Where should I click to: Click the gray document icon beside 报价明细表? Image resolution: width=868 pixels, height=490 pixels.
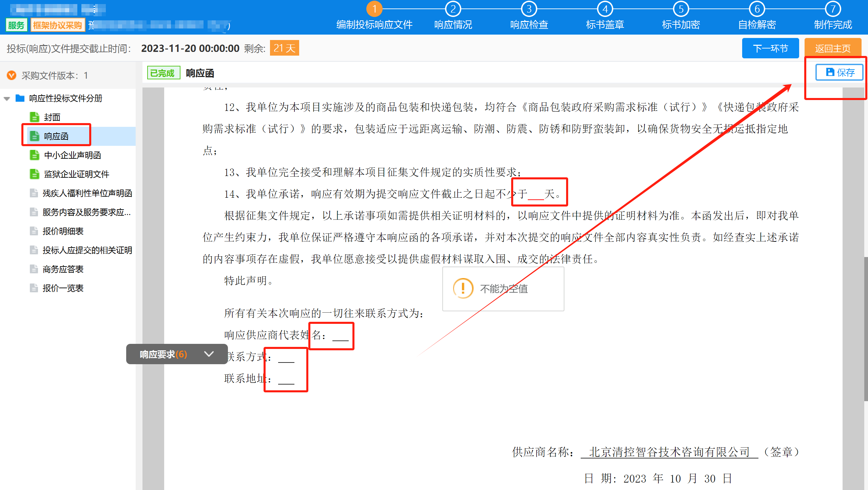(34, 231)
